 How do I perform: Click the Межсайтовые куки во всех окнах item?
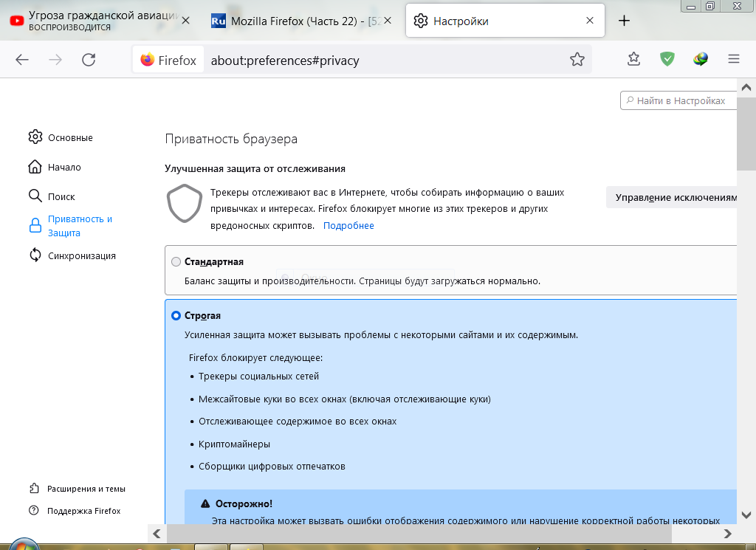coord(345,399)
